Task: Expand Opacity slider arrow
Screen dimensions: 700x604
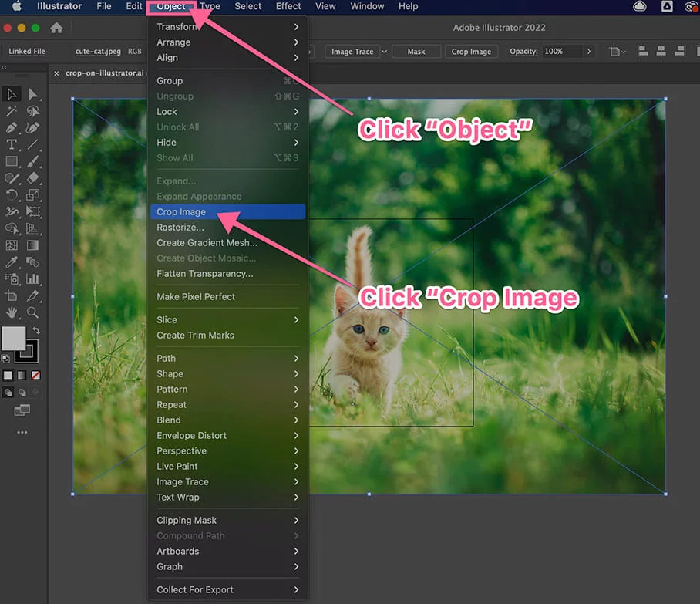Action: [589, 52]
